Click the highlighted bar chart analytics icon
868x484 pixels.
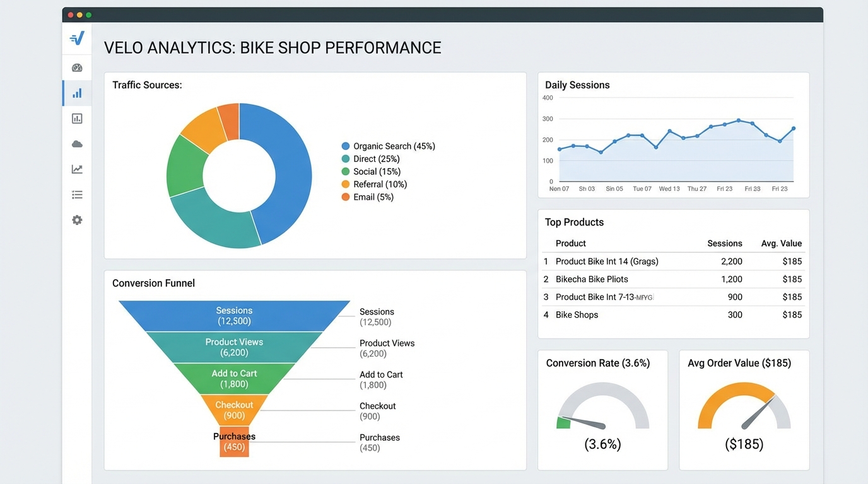coord(76,93)
